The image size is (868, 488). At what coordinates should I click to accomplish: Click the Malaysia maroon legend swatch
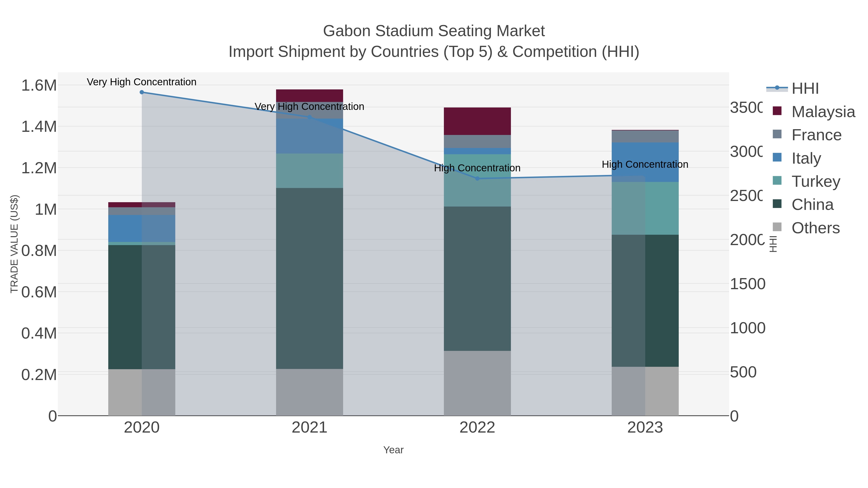click(x=777, y=111)
